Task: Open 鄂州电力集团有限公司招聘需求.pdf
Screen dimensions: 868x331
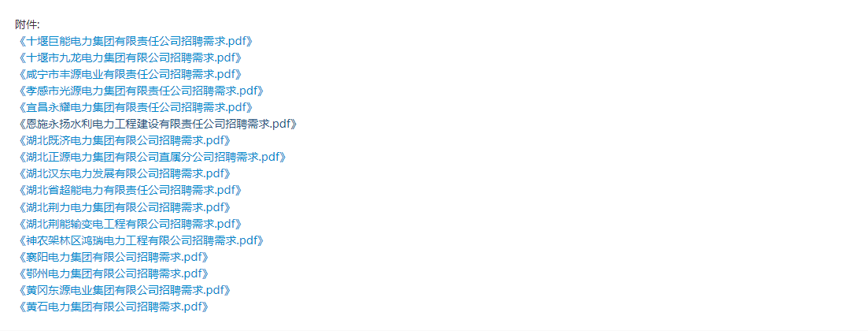Action: click(x=113, y=273)
